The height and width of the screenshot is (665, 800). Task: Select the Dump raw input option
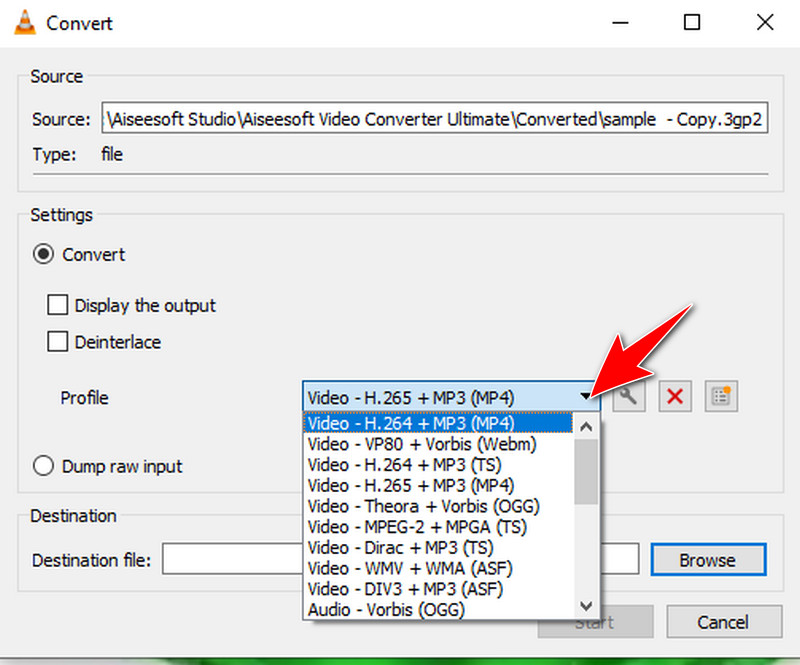coord(44,466)
